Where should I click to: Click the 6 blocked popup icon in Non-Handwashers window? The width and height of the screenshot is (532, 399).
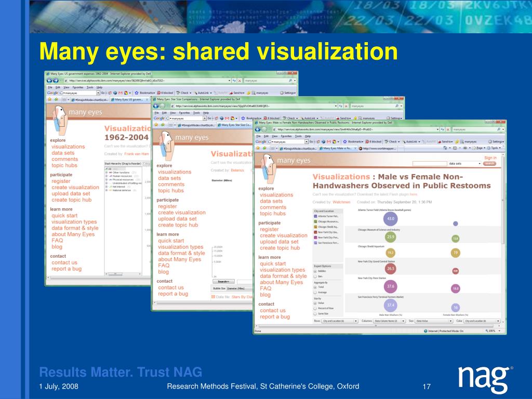pos(367,142)
